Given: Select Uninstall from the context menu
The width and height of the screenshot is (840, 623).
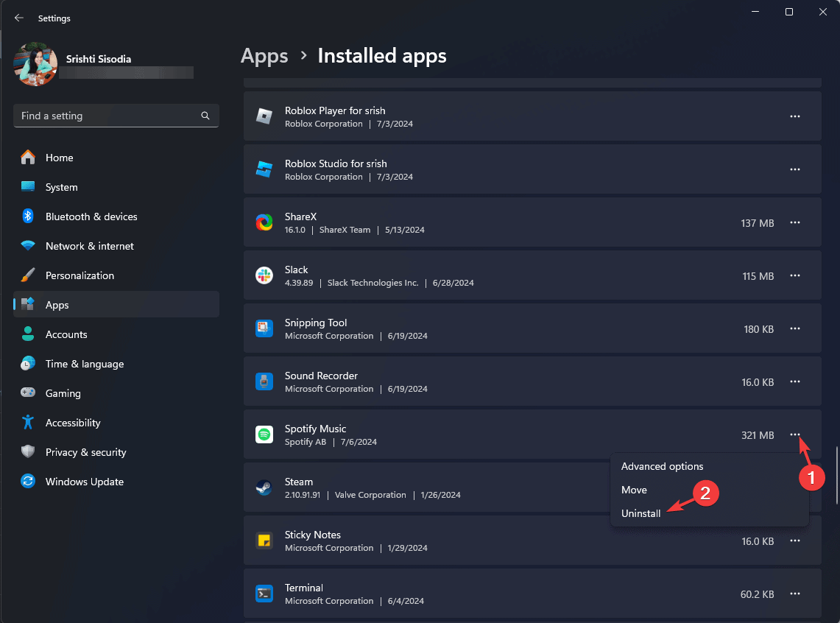Looking at the screenshot, I should [641, 513].
